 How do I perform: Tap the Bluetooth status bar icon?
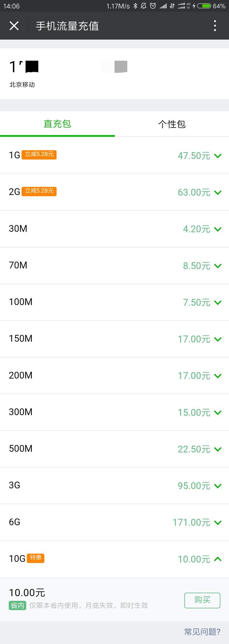(135, 6)
